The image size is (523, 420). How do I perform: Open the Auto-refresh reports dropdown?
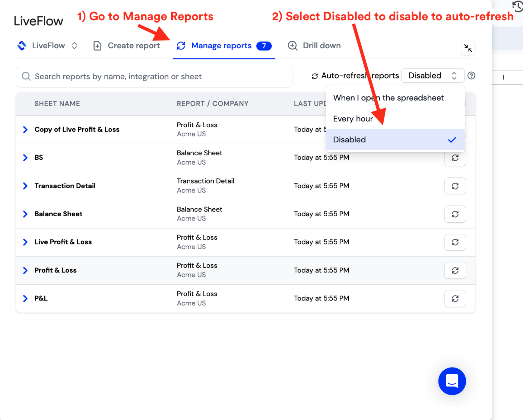pyautogui.click(x=433, y=76)
